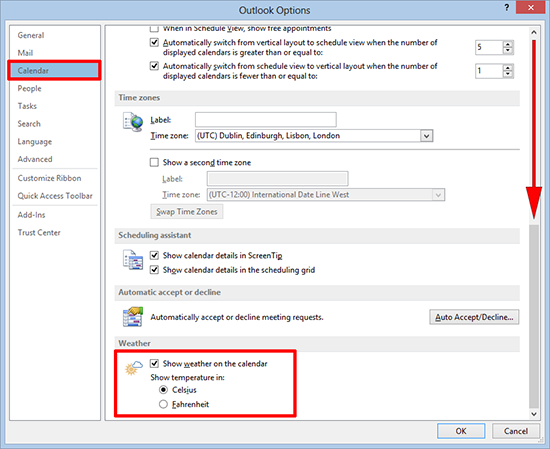Viewport: 550px width, 449px height.
Task: Click the vertical scrollbar thumb
Action: point(534,316)
